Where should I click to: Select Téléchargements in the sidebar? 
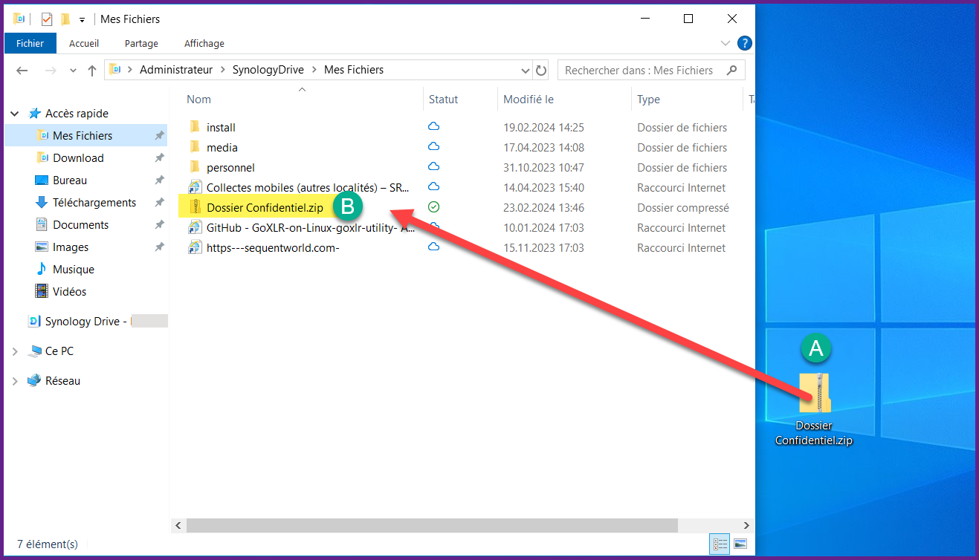[x=94, y=203]
